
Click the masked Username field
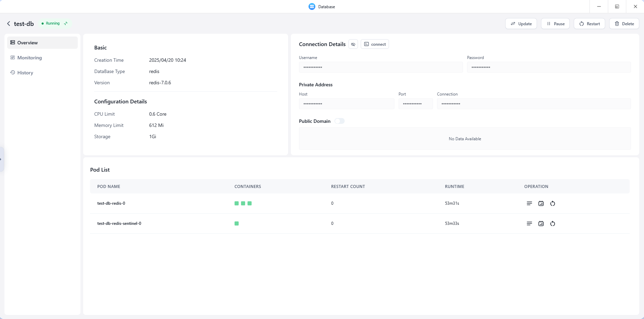[x=381, y=67]
